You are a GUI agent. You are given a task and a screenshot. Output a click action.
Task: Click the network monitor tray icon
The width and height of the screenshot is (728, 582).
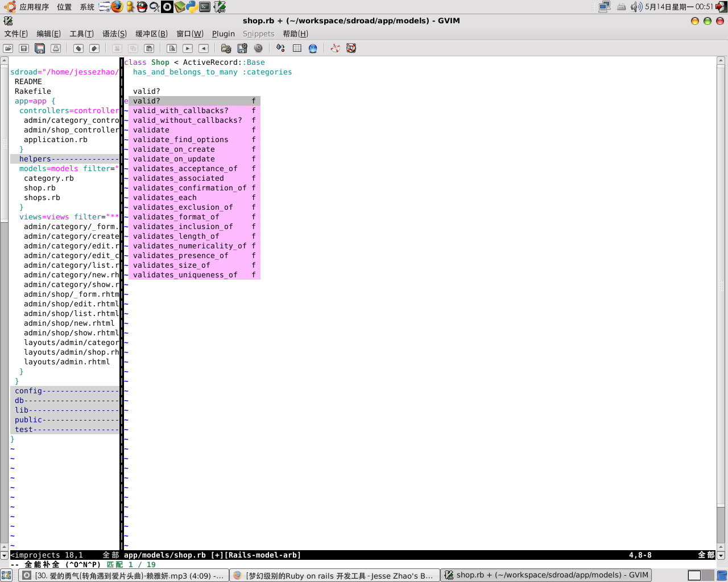(605, 7)
